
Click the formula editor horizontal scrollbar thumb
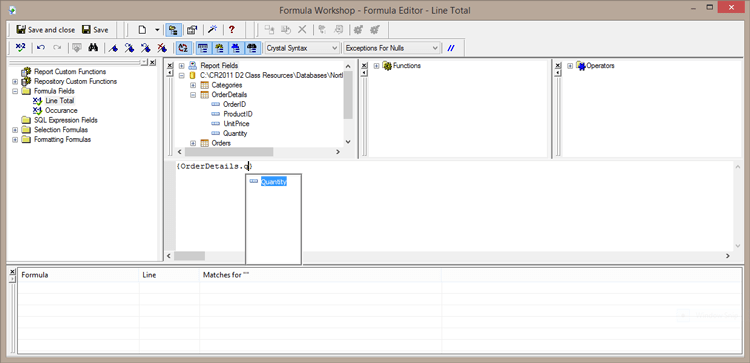(189, 256)
